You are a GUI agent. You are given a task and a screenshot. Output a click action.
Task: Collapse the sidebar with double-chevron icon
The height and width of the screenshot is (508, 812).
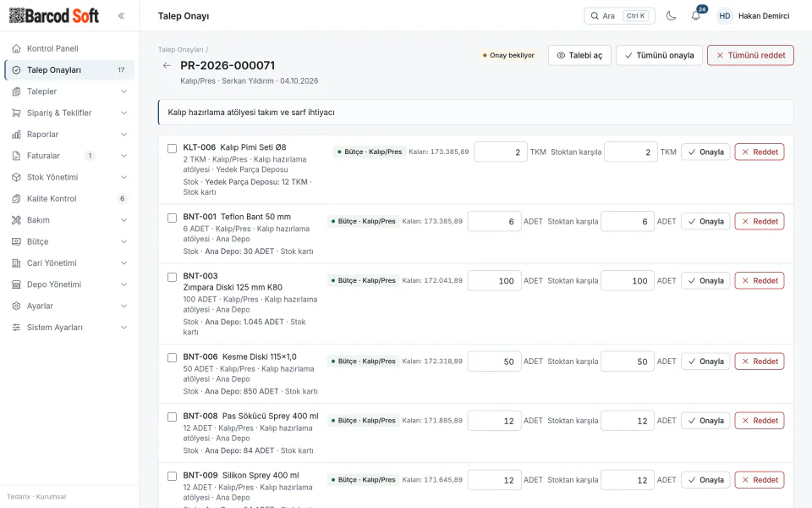tap(121, 15)
